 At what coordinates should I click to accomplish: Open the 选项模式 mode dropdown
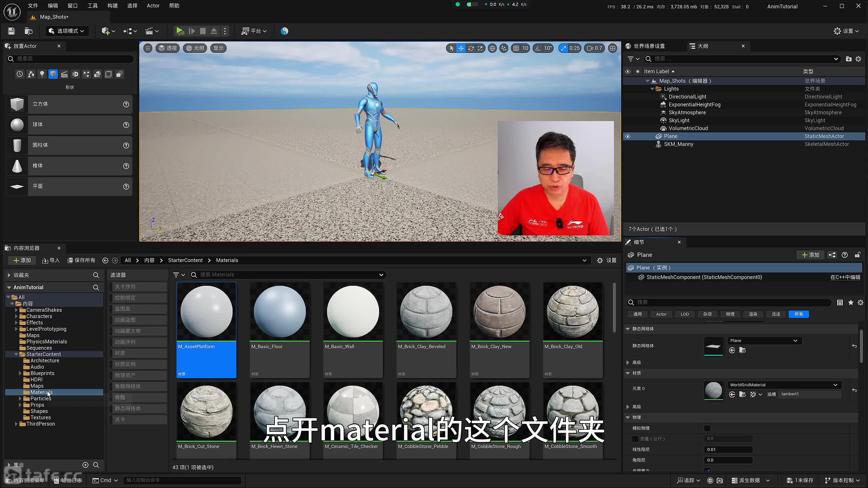point(67,31)
